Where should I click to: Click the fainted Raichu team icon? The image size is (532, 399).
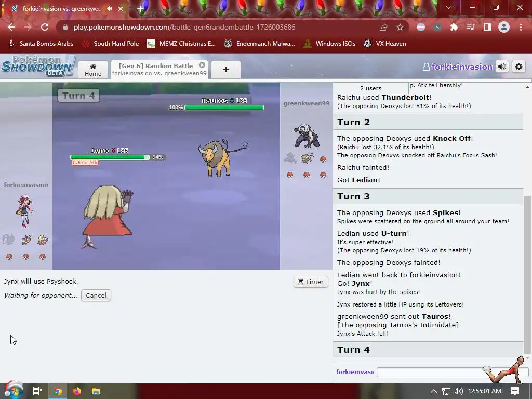click(x=9, y=240)
